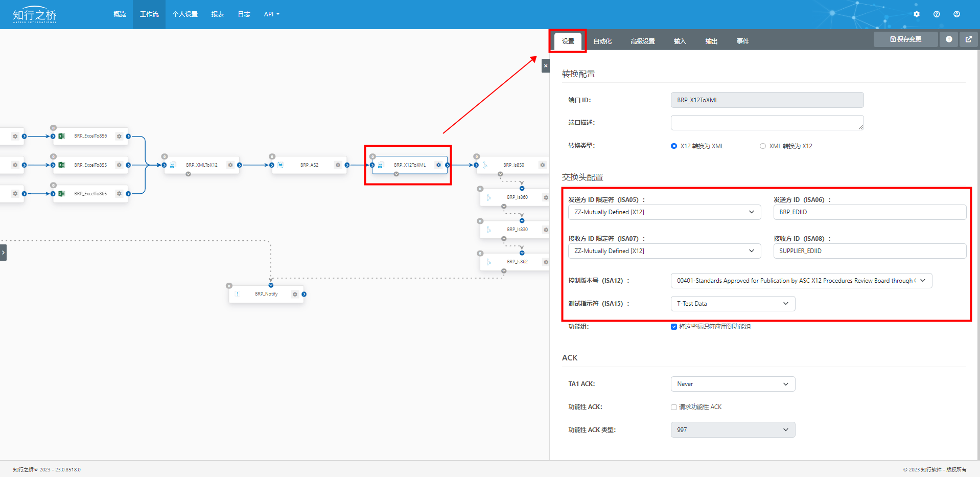Image resolution: width=980 pixels, height=477 pixels.
Task: Click the 保存变更 button
Action: point(905,39)
